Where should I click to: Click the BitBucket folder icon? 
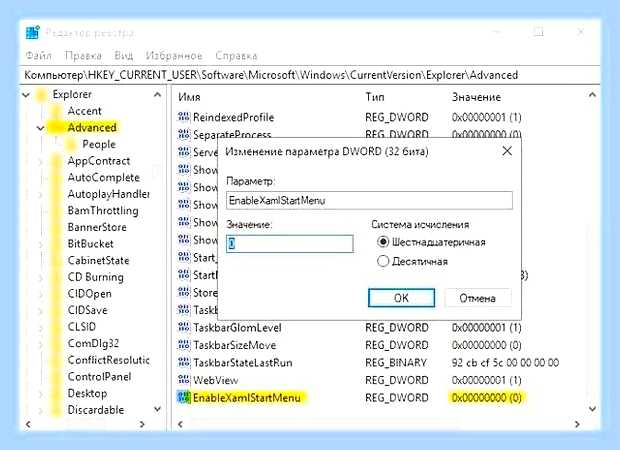57,244
